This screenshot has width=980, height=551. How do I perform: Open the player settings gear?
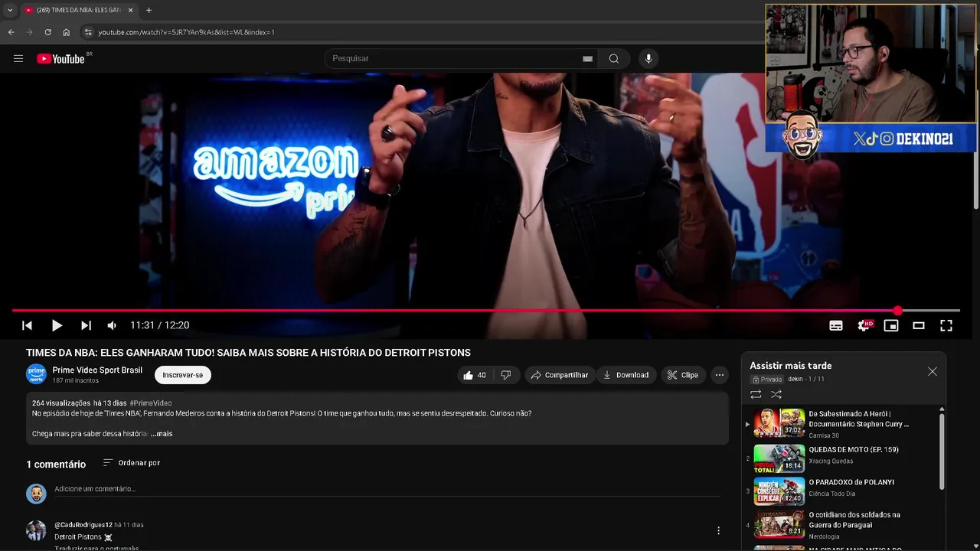point(864,325)
